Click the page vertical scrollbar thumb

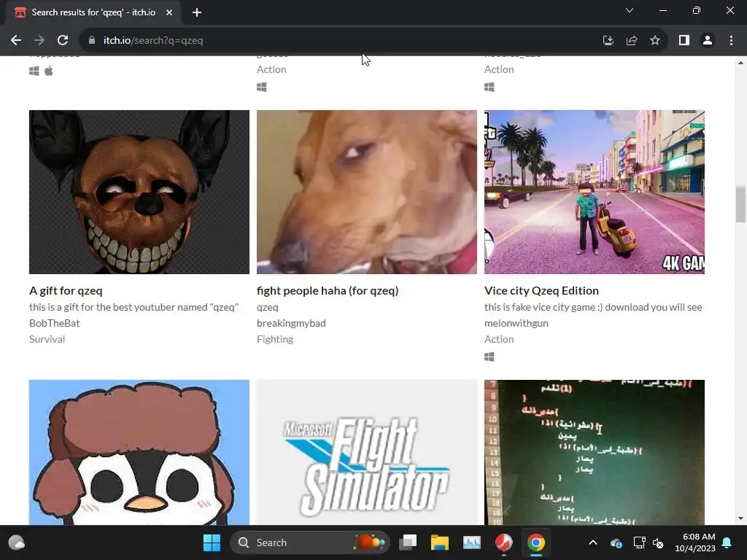coord(740,204)
